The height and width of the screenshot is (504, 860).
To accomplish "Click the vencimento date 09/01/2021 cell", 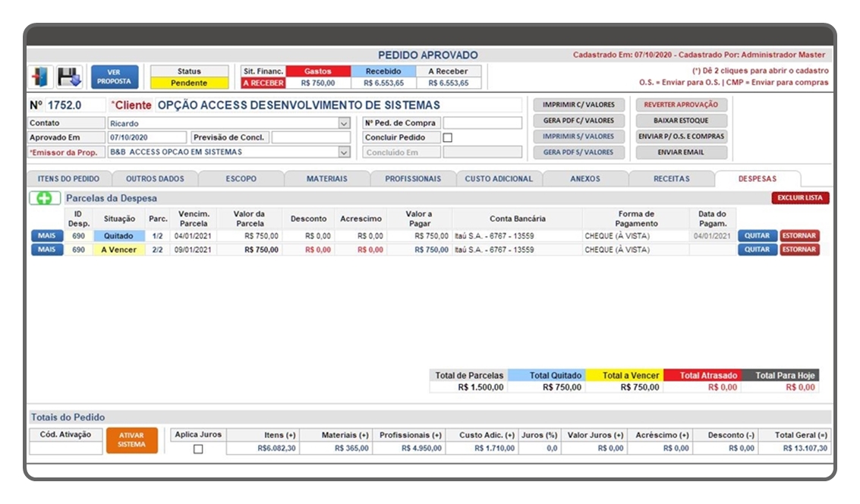I will pyautogui.click(x=193, y=250).
